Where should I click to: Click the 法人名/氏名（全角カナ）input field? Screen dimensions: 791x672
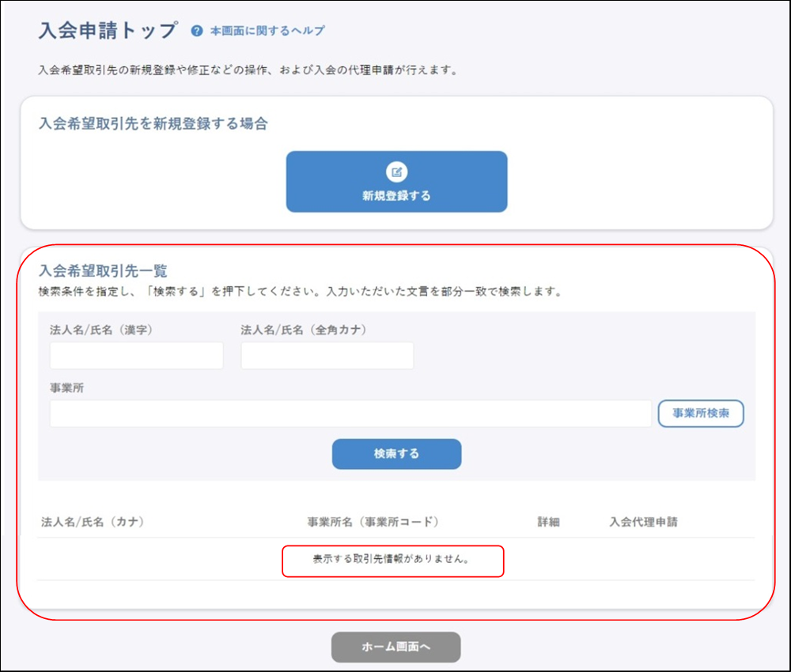[327, 355]
